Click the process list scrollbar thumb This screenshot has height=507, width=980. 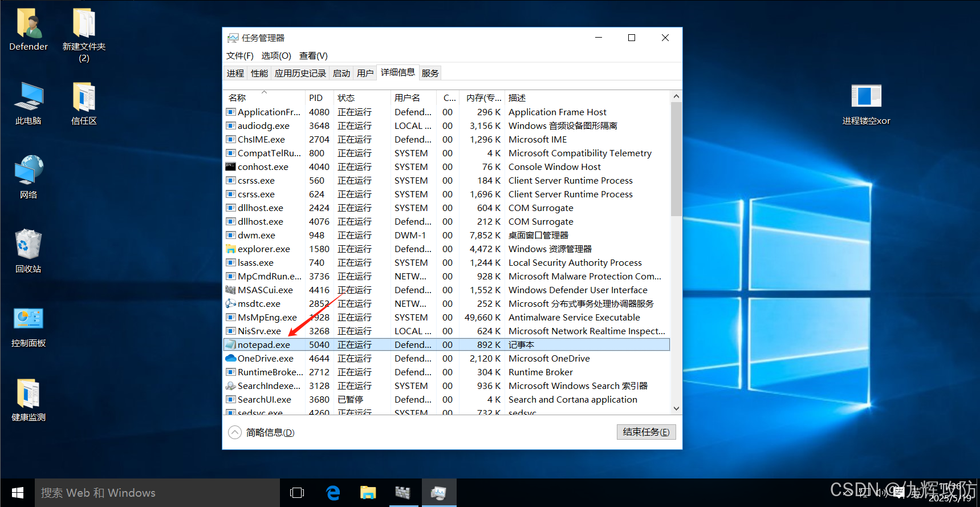click(x=676, y=159)
